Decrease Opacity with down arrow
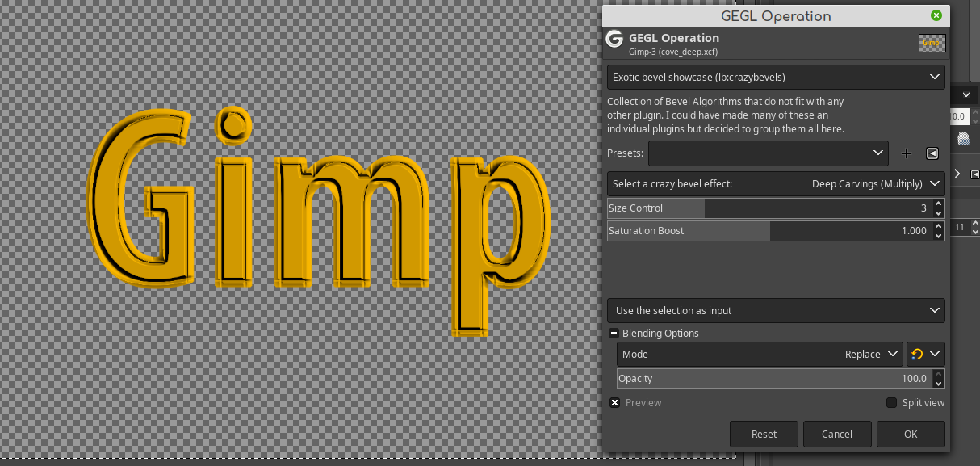This screenshot has width=980, height=466. [x=938, y=383]
